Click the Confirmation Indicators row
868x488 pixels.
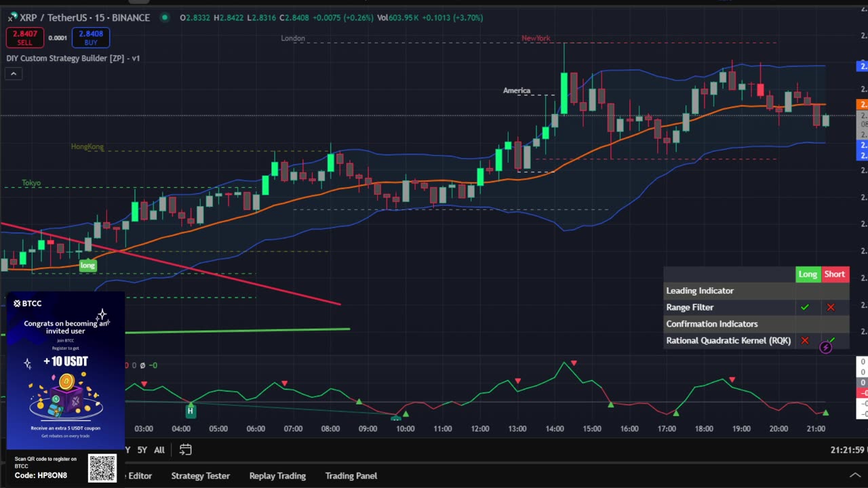click(756, 323)
